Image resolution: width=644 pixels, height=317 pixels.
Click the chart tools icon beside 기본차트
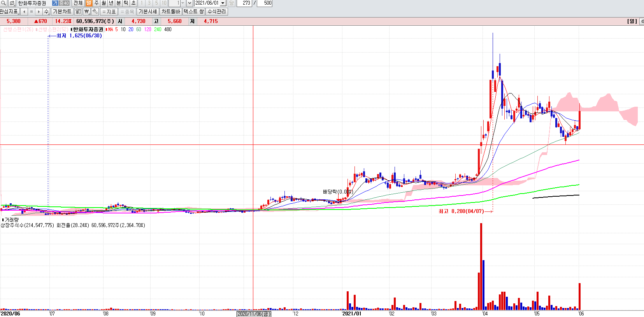point(78,12)
